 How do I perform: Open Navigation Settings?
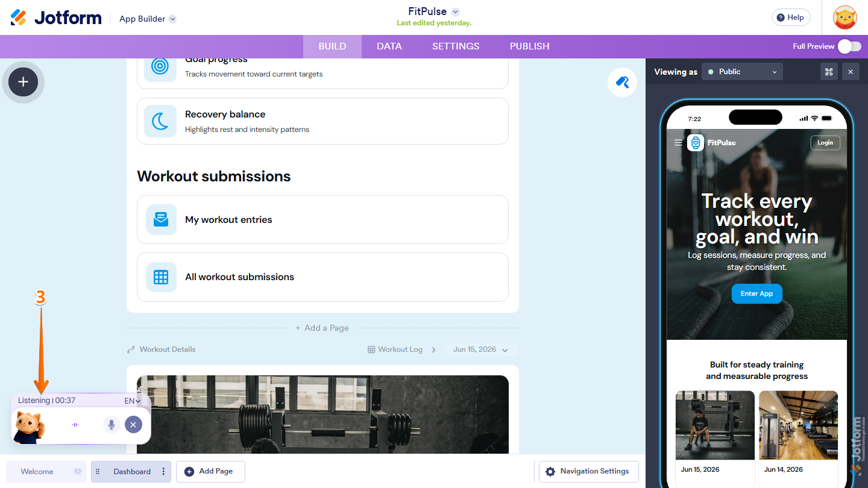tap(588, 472)
